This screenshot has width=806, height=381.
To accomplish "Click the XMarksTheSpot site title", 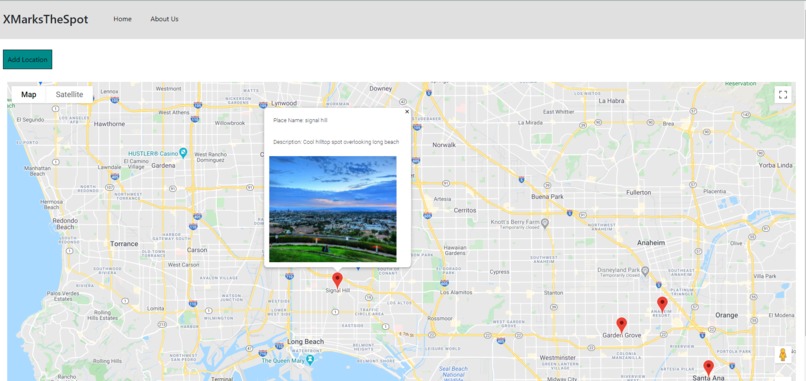I will pyautogui.click(x=45, y=20).
